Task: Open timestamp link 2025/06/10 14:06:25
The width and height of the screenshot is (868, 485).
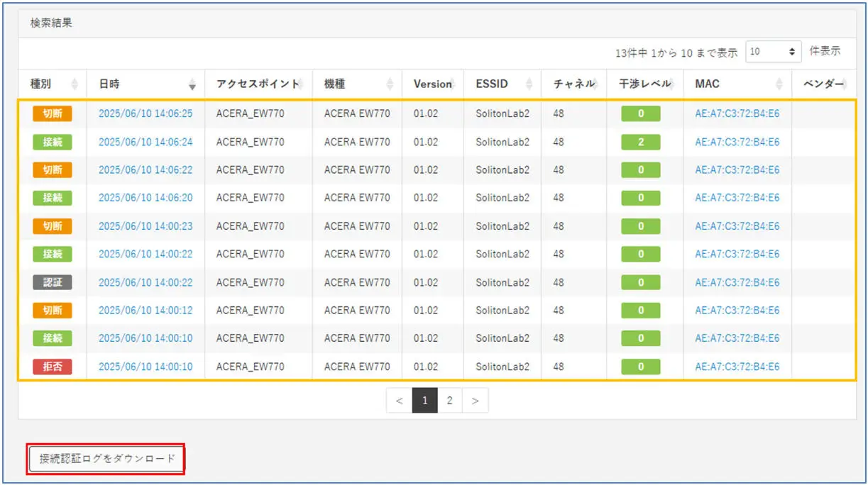Action: pos(145,113)
